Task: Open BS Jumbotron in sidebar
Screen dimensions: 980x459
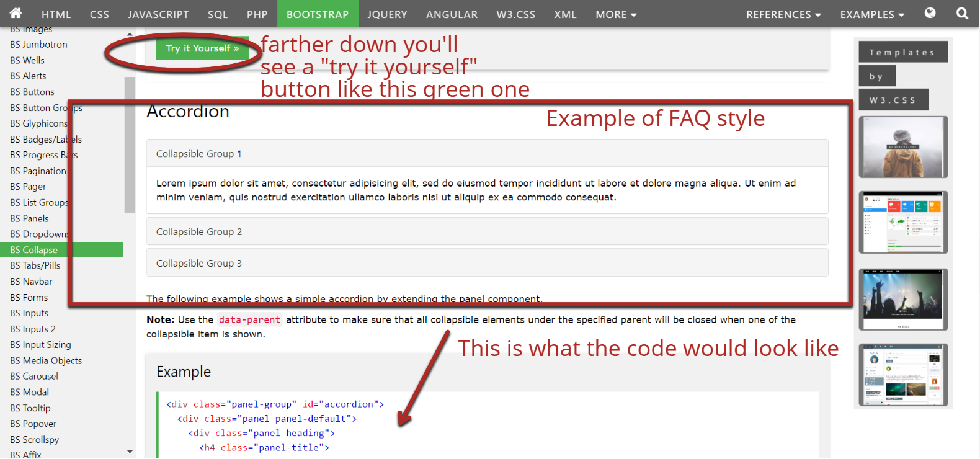Action: point(38,45)
